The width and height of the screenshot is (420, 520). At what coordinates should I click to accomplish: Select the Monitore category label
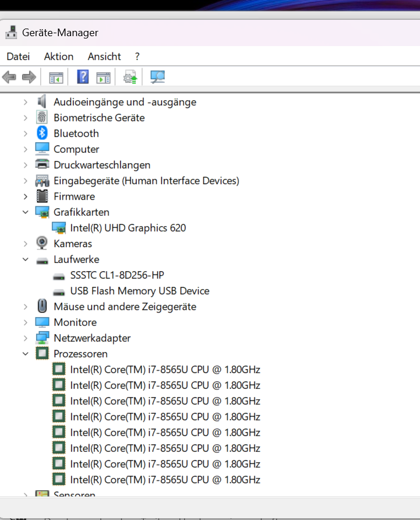75,322
